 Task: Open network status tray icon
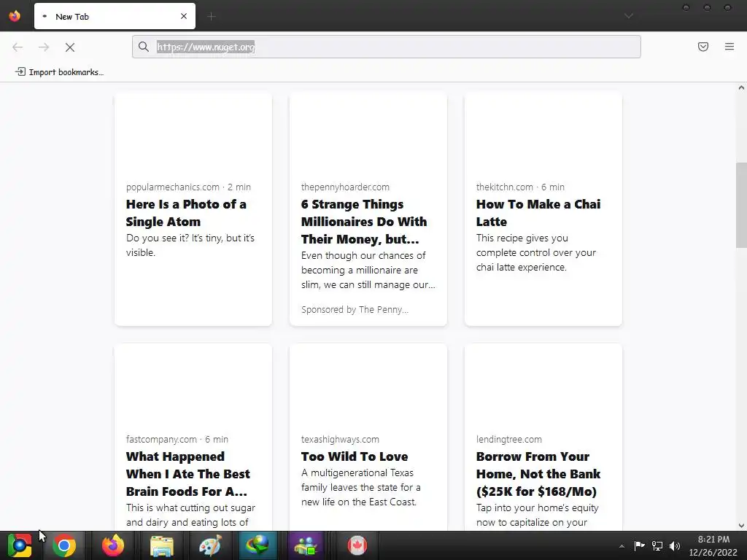click(x=657, y=545)
